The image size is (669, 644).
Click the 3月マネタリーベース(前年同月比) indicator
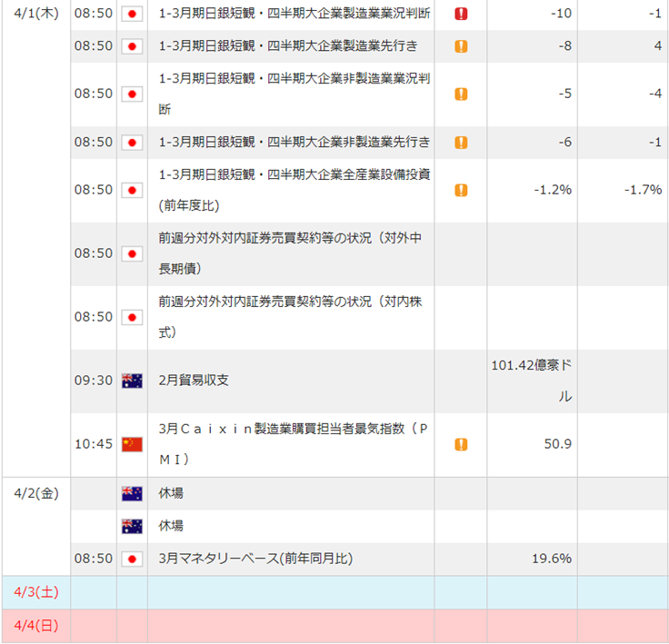[255, 559]
